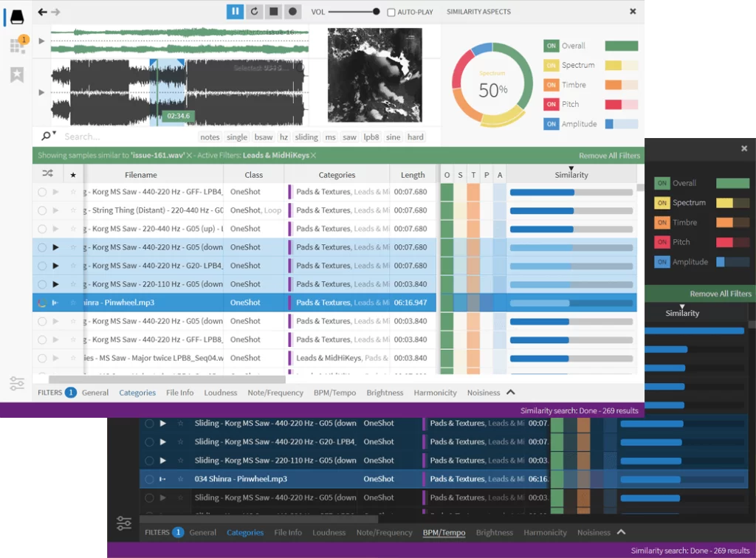Sort by the Similarity column header
The image size is (756, 558).
(x=571, y=175)
